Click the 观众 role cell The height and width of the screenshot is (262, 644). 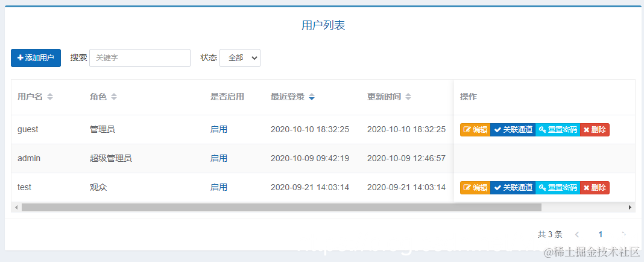[98, 188]
